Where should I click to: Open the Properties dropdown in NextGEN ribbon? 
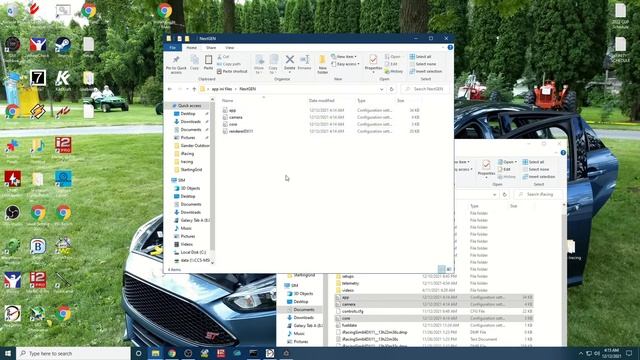click(373, 72)
